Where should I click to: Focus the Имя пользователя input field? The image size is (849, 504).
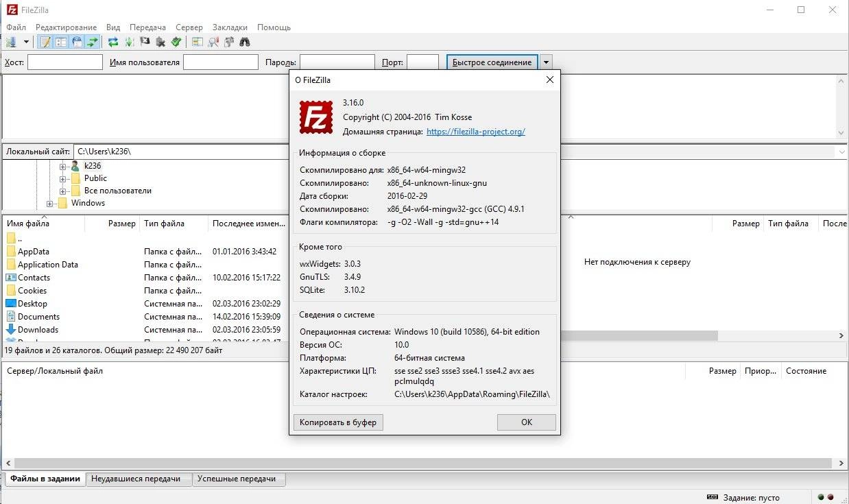pos(221,62)
